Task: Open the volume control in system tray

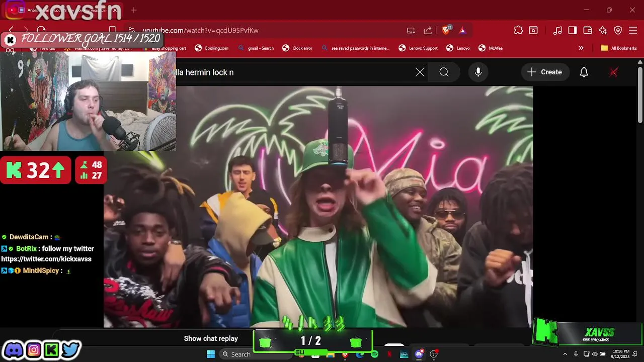Action: (x=595, y=354)
